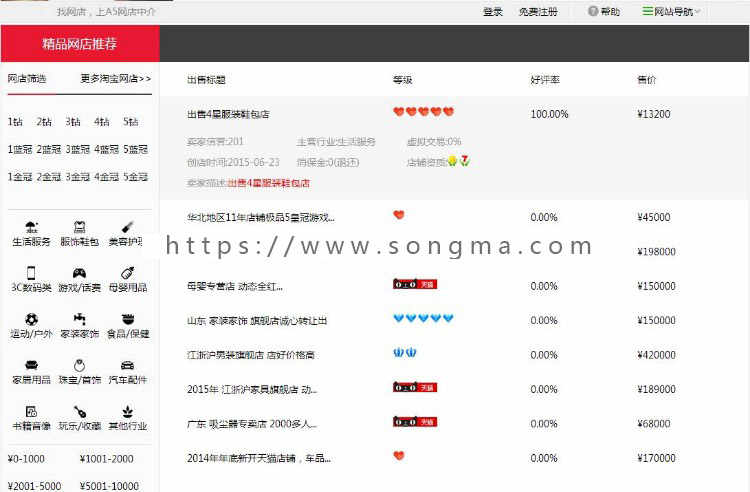This screenshot has width=750, height=492.
Task: Select price range ¥5001-10000
Action: click(x=110, y=486)
